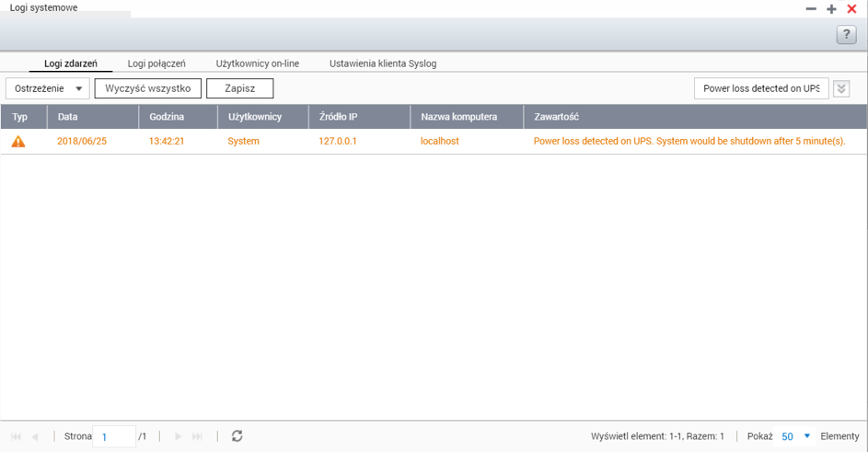
Task: Open the Ostrzeżenie severity filter dropdown
Action: 48,88
